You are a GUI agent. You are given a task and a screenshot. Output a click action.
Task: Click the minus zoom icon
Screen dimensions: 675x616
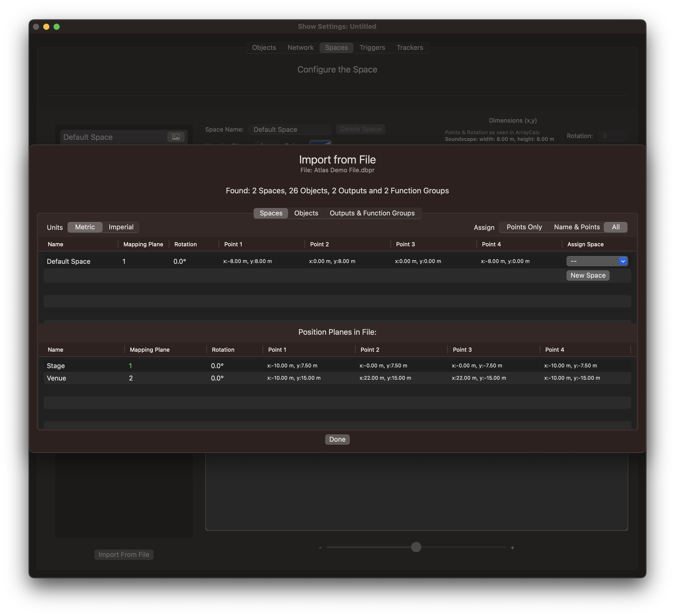[x=320, y=548]
